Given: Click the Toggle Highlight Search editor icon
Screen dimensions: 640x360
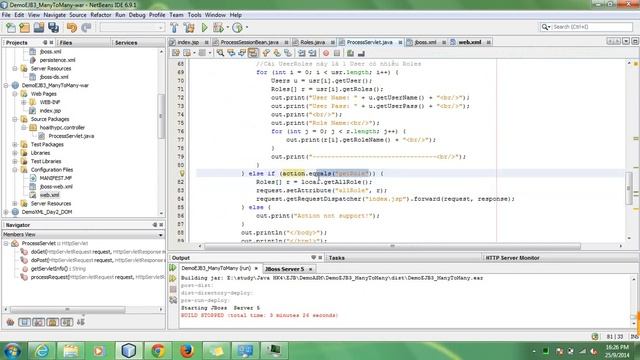Looking at the screenshot, I should [253, 53].
